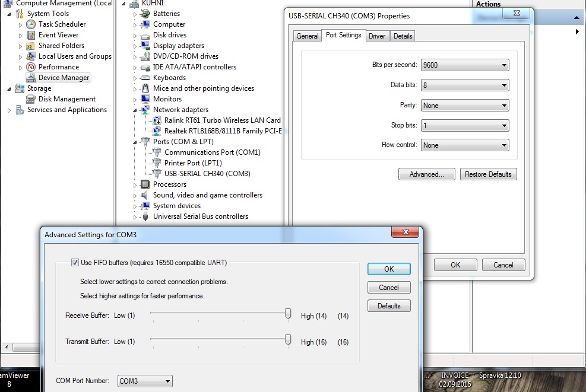Click the Restore Defaults button

tap(488, 174)
